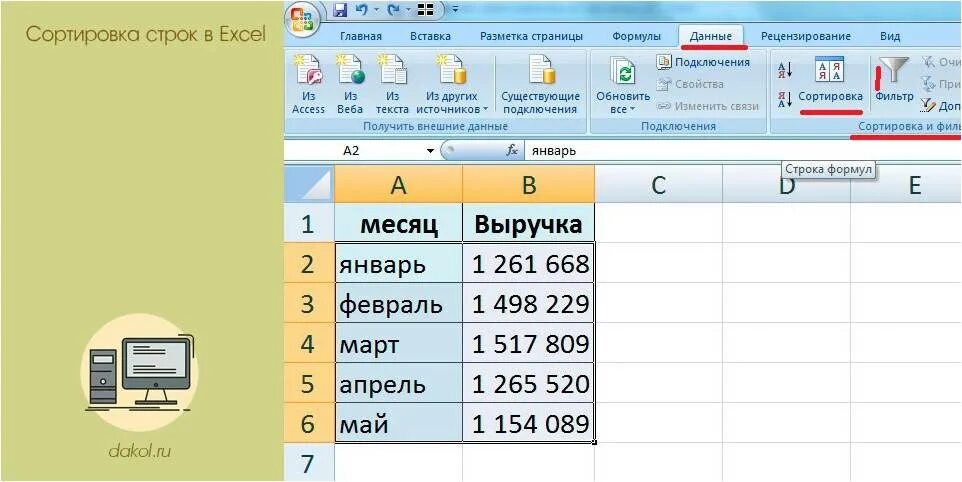Select the март cell

pyautogui.click(x=399, y=343)
